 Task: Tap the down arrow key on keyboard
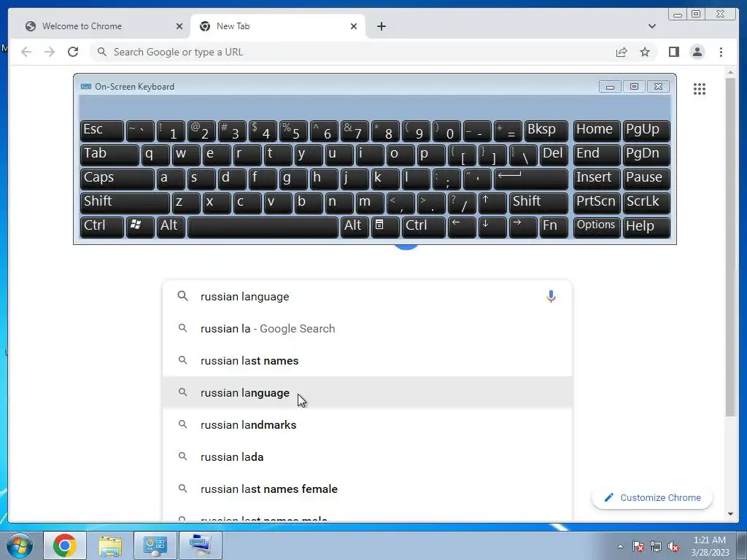pos(492,227)
